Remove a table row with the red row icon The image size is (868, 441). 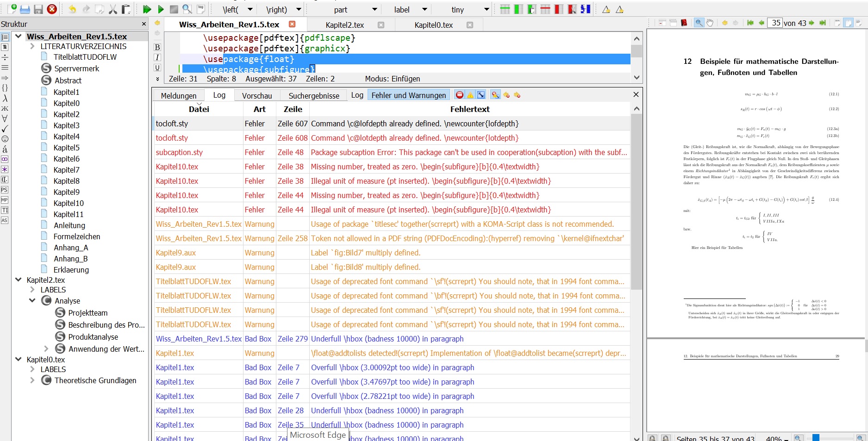click(545, 9)
